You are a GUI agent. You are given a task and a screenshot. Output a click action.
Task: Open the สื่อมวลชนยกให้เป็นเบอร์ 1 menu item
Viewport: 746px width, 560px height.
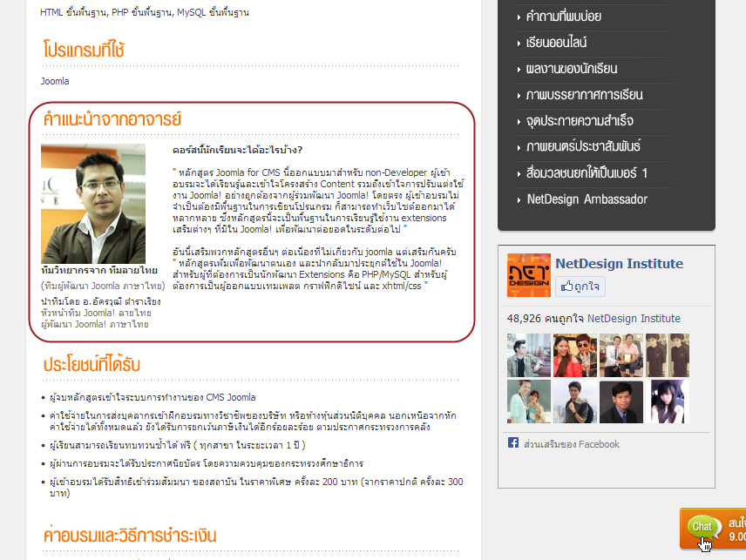[587, 173]
